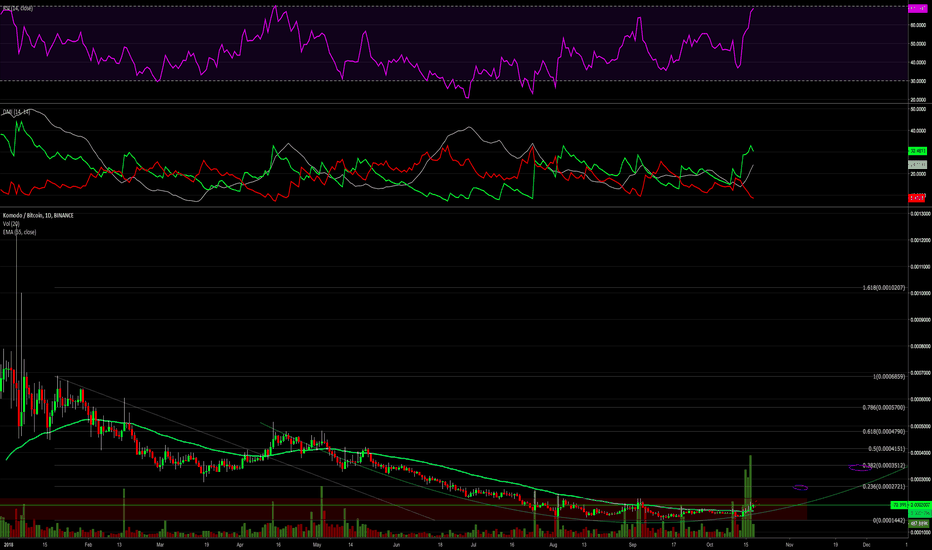Click the green DMI value tag

coord(918,151)
